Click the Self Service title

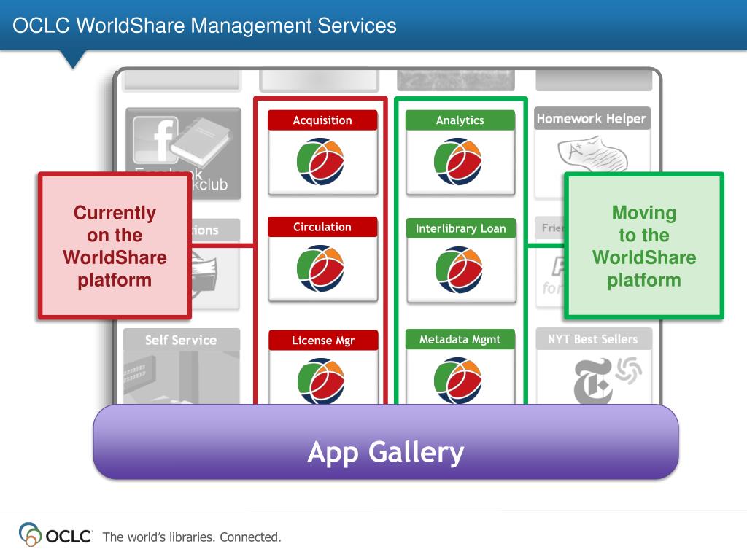pos(181,340)
